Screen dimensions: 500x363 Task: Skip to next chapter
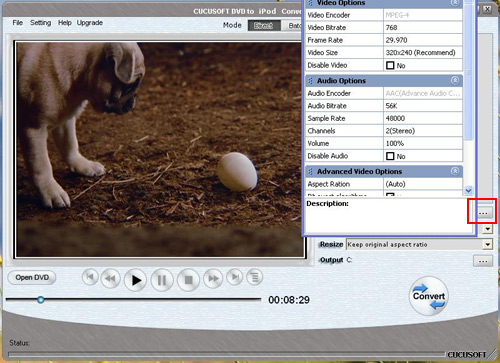click(235, 277)
